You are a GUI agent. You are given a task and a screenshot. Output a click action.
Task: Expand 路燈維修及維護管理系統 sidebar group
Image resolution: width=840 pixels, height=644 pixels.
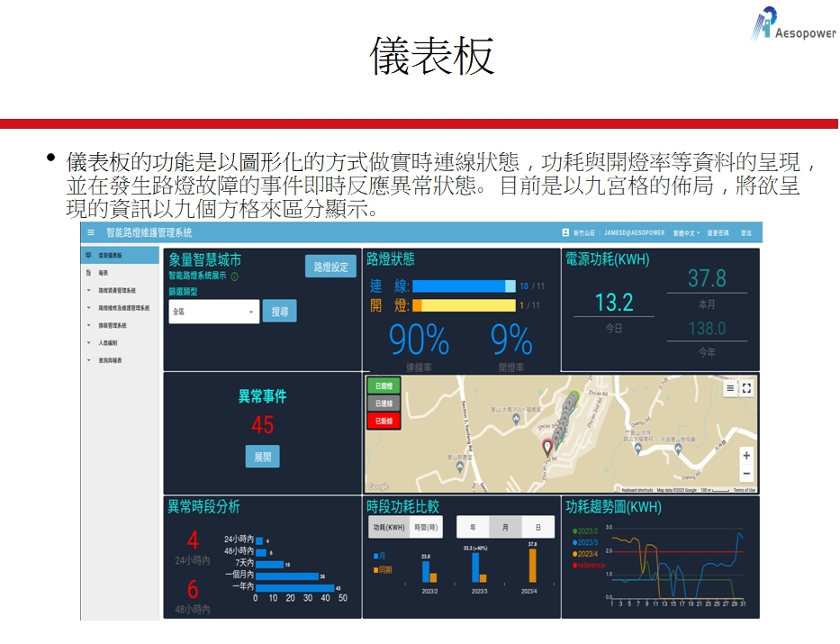pyautogui.click(x=118, y=308)
